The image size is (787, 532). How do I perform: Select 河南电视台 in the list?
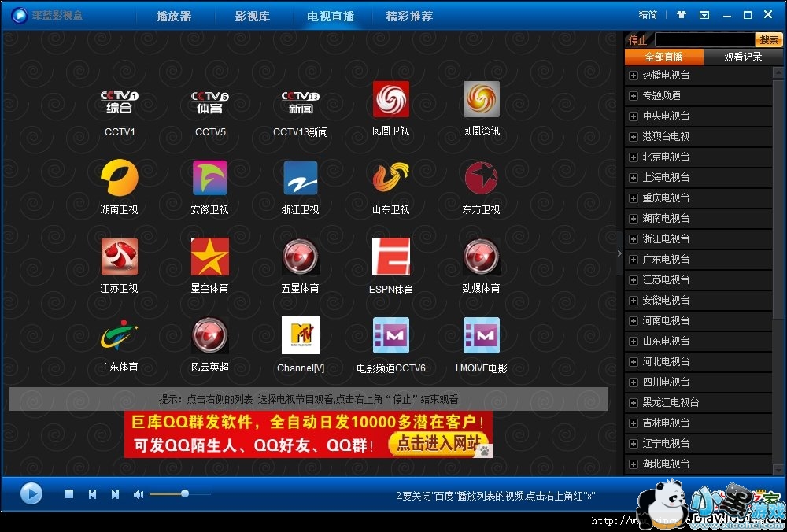coord(666,321)
